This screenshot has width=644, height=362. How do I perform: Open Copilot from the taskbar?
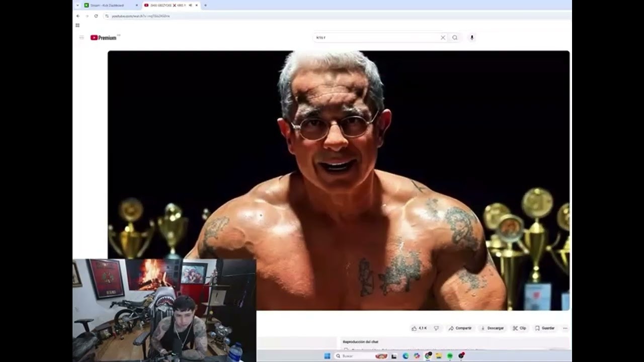[417, 356]
